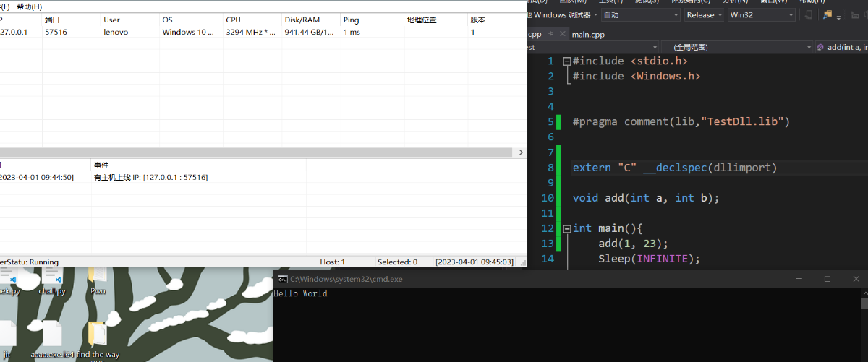
Task: Click the cmd.exe vertical scrollbar thumb
Action: click(864, 303)
